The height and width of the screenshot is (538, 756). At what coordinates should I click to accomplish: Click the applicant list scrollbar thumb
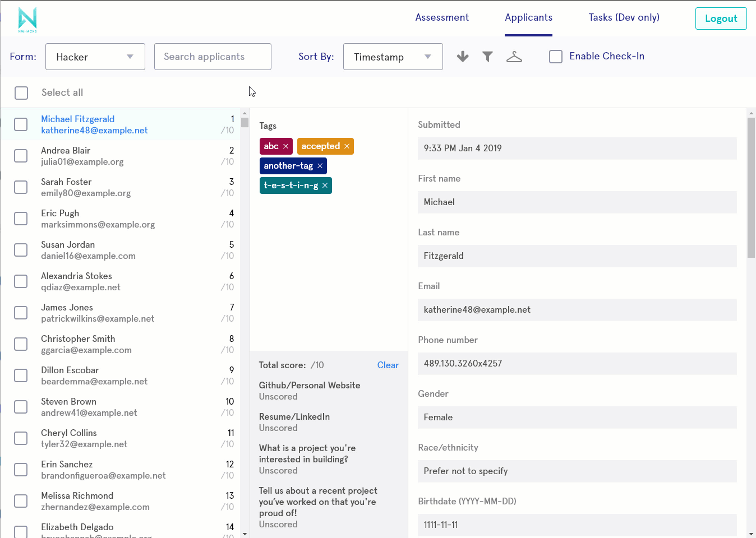coord(245,122)
